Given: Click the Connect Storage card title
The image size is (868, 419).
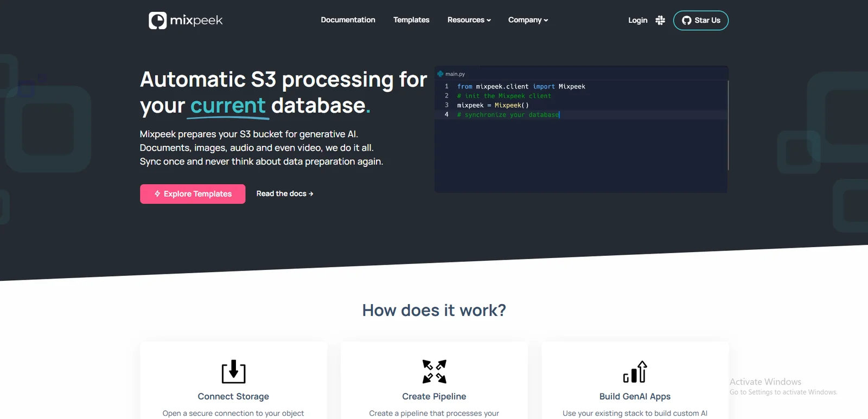Looking at the screenshot, I should coord(233,397).
